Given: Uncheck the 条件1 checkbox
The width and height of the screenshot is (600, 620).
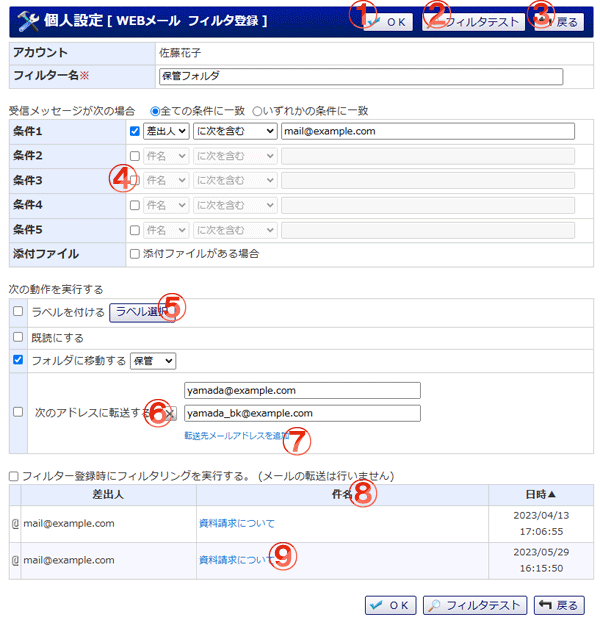Looking at the screenshot, I should [134, 131].
